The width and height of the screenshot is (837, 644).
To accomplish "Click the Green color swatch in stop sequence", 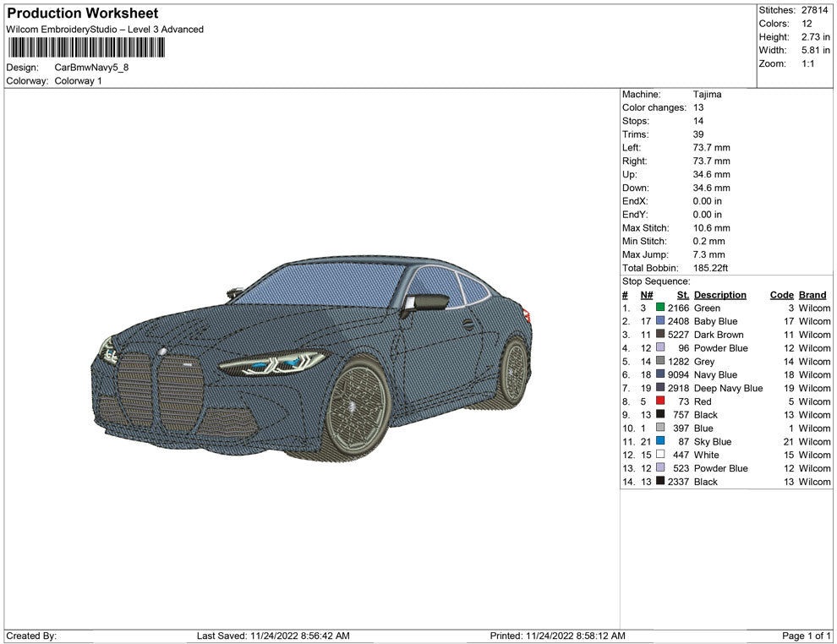I will pos(660,308).
